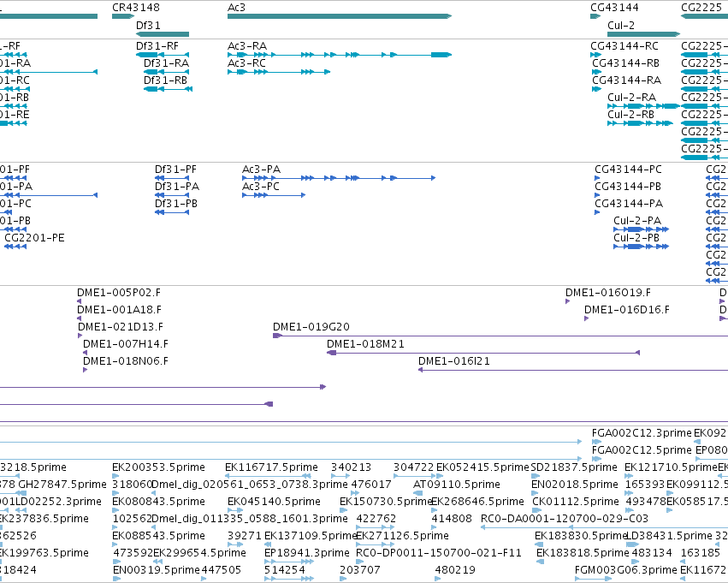Click EST label 340213

351,467
